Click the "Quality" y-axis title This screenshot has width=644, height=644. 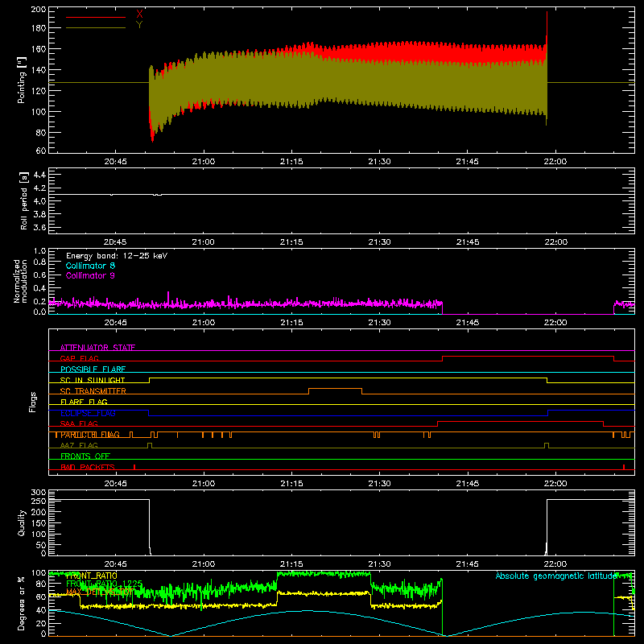click(x=22, y=522)
